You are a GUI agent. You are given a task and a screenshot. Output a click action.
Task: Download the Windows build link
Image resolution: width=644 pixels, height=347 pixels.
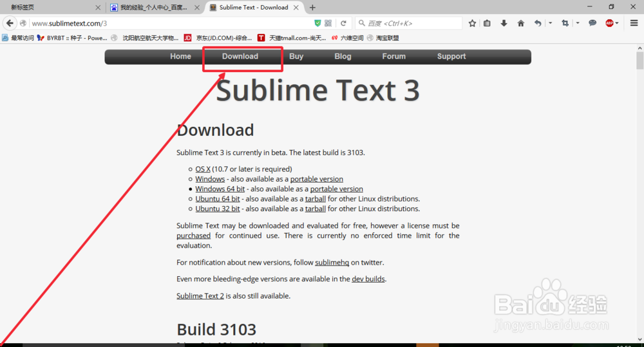210,179
